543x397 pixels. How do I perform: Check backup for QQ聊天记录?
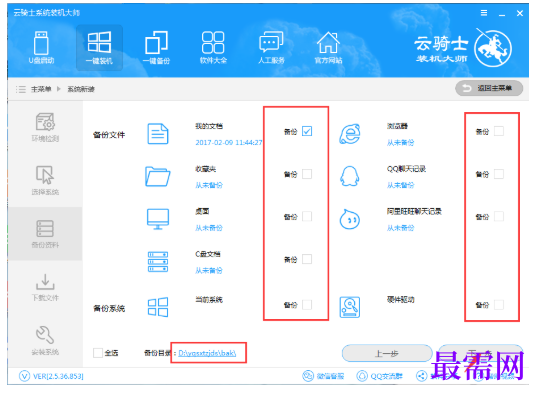pyautogui.click(x=499, y=174)
